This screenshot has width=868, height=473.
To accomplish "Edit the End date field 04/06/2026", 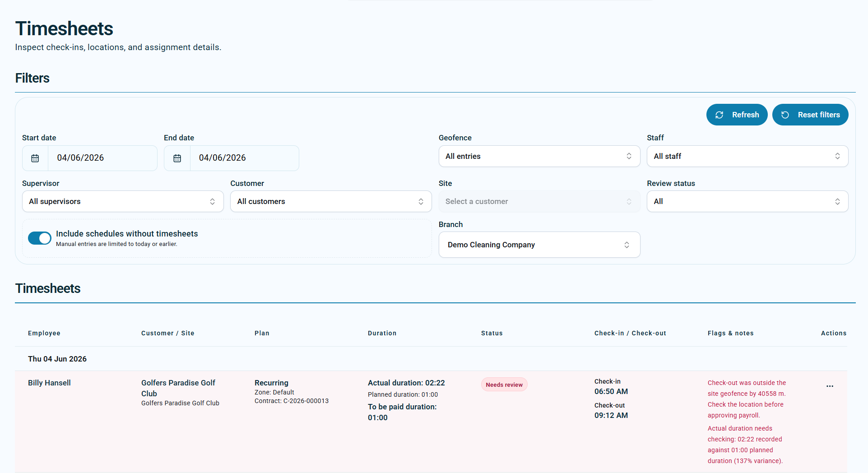I will pos(244,158).
